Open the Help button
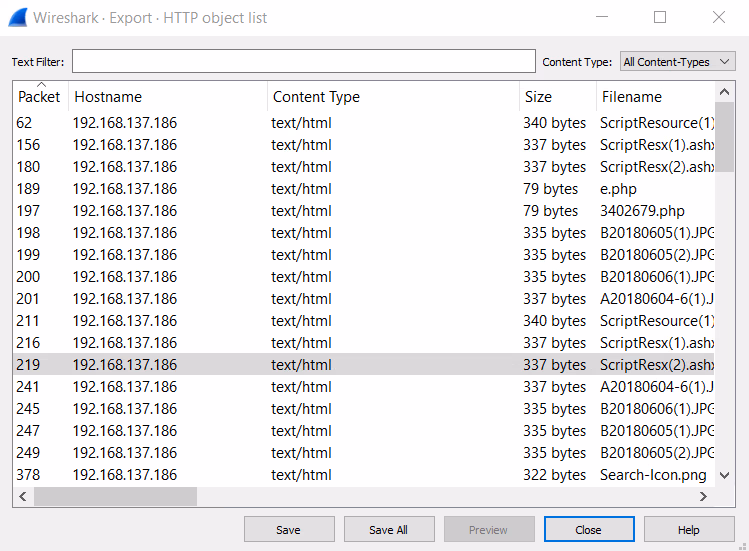 (689, 529)
